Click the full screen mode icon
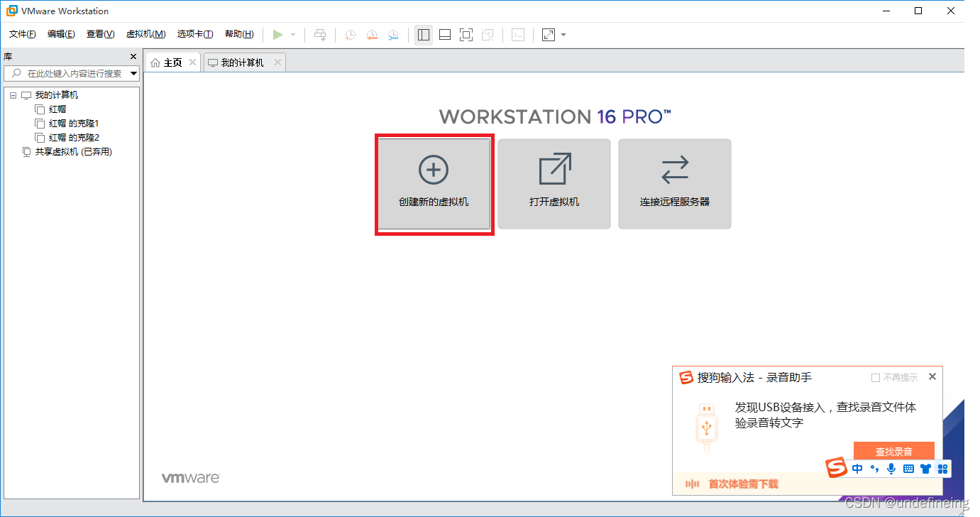The width and height of the screenshot is (980, 517). pos(466,35)
